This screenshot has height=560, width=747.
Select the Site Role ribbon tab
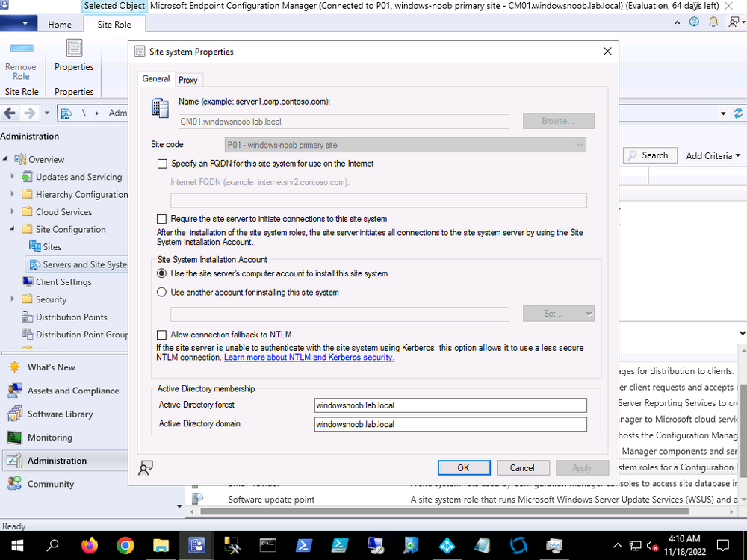coord(114,25)
